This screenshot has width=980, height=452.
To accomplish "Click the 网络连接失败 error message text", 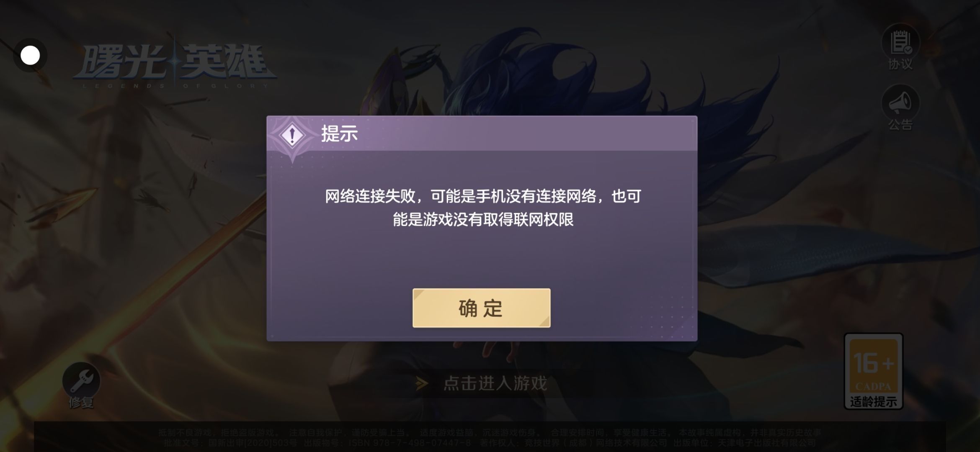I will point(483,196).
